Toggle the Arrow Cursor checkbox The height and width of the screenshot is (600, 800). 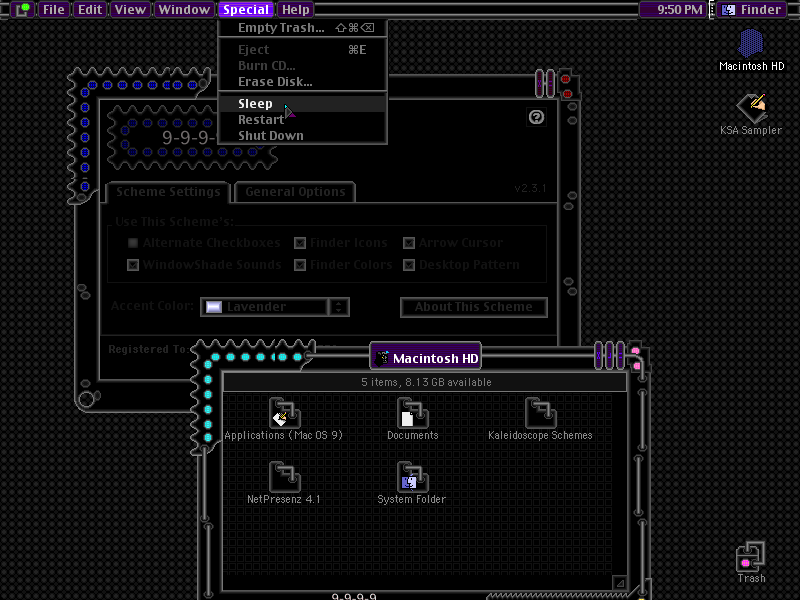click(x=409, y=243)
